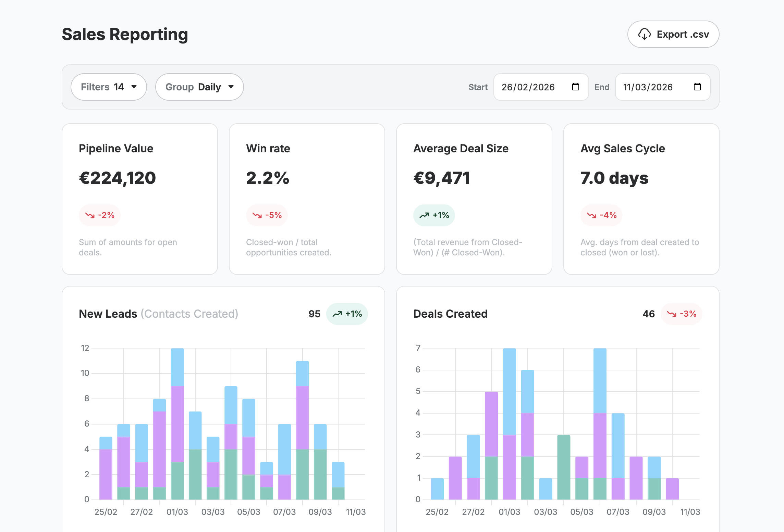784x532 pixels.
Task: Click the growth arrow in the New Leads +1% badge
Action: click(x=337, y=314)
